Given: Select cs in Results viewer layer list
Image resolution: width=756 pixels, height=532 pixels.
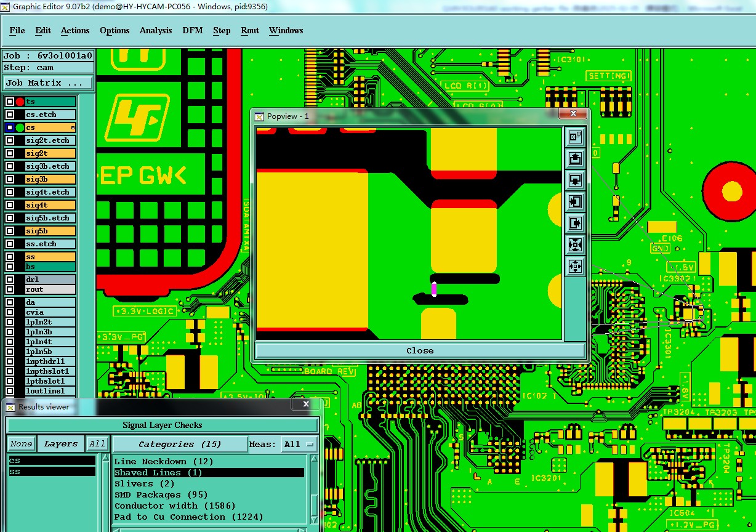Looking at the screenshot, I should coord(52,461).
